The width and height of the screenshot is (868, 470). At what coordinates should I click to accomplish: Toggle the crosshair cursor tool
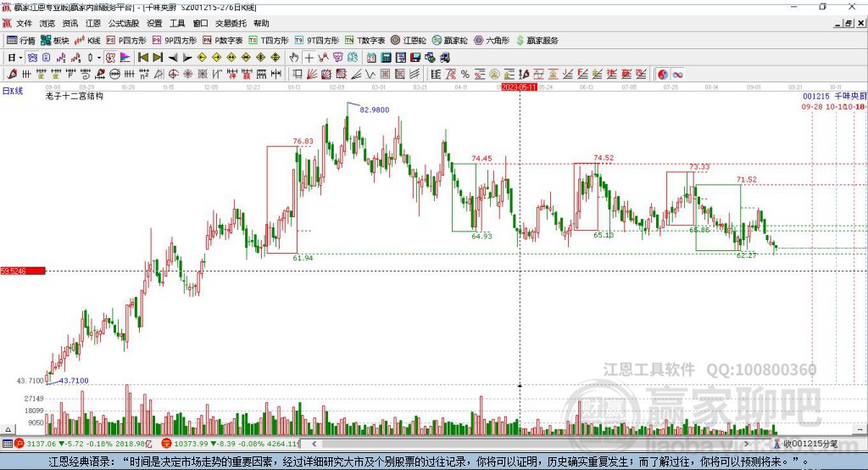309,58
